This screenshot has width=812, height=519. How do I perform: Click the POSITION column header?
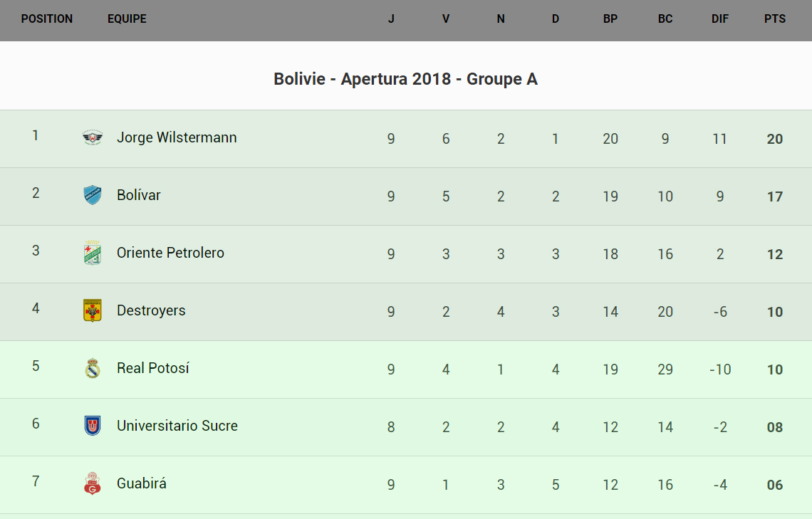(x=47, y=19)
